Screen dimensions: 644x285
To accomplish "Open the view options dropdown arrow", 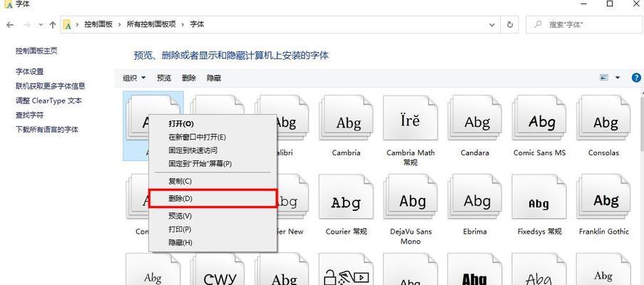I will [618, 78].
